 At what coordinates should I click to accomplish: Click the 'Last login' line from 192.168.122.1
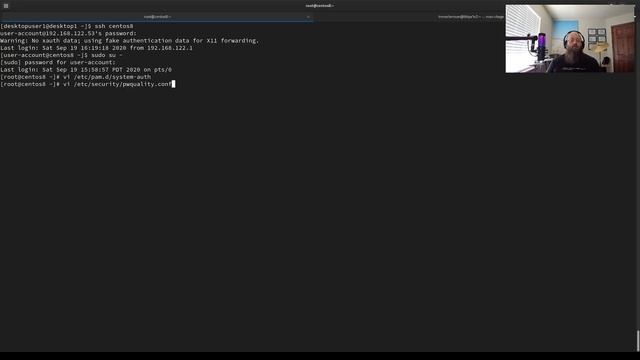(96, 48)
